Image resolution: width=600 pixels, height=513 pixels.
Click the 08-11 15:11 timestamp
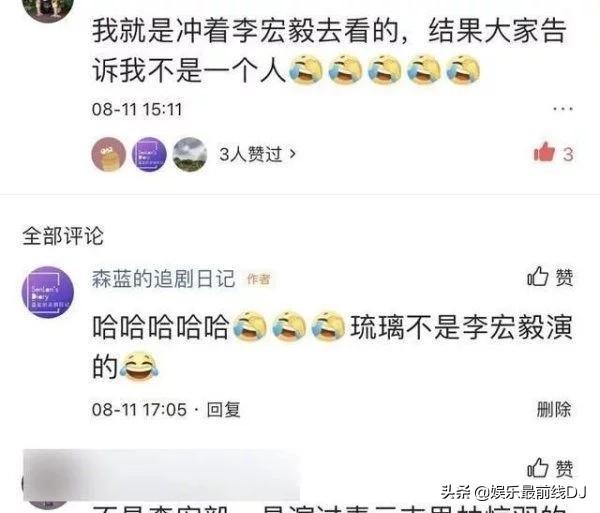[x=137, y=109]
